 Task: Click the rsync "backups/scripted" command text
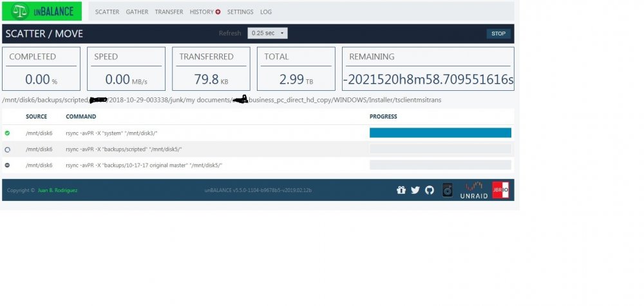pyautogui.click(x=124, y=149)
